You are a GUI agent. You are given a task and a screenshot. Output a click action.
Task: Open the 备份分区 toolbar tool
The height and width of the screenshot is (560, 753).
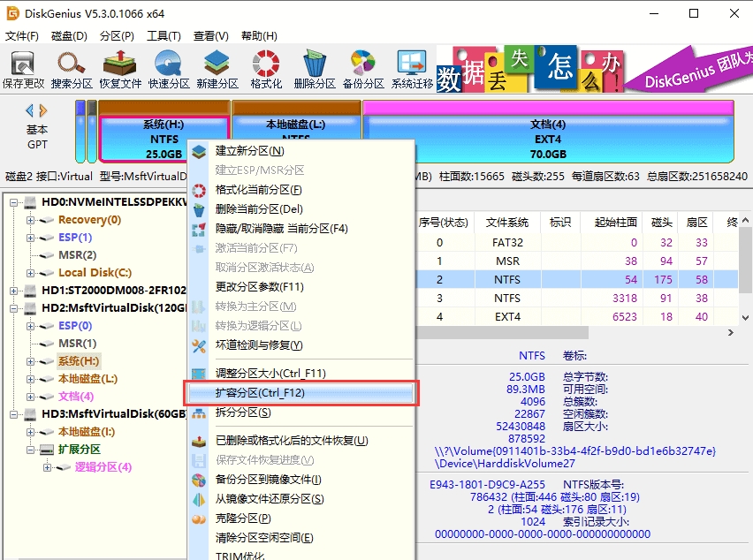[x=363, y=69]
